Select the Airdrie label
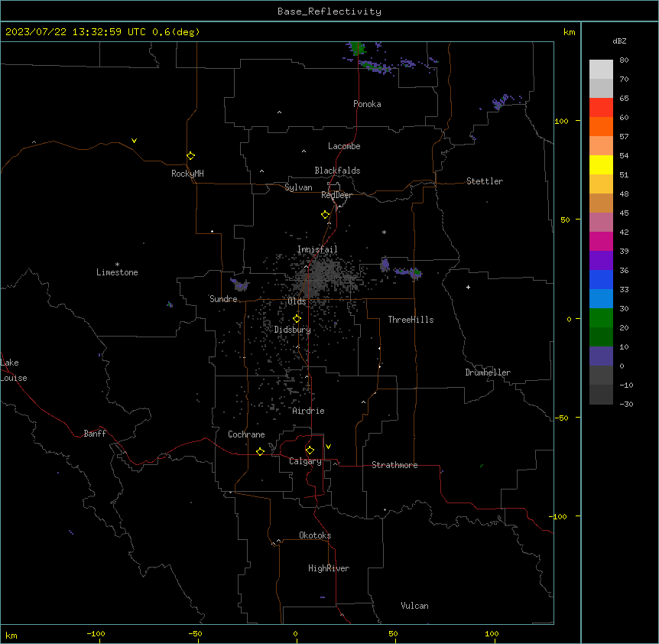The width and height of the screenshot is (659, 644). coord(308,411)
